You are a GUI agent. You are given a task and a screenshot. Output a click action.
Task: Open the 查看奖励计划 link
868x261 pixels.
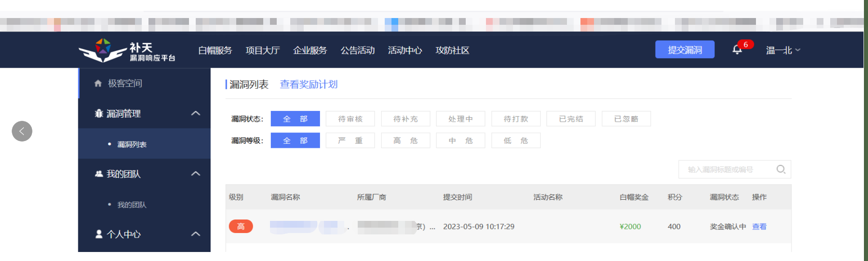point(309,84)
